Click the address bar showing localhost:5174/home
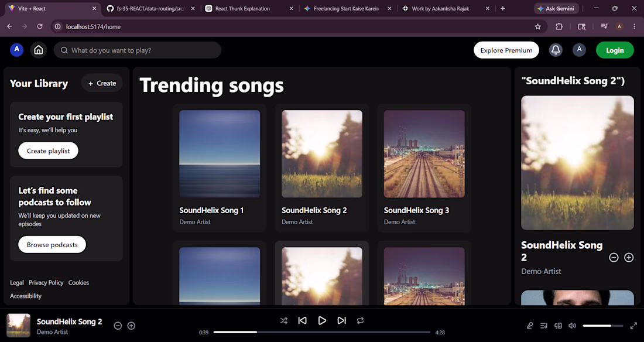 [x=299, y=27]
